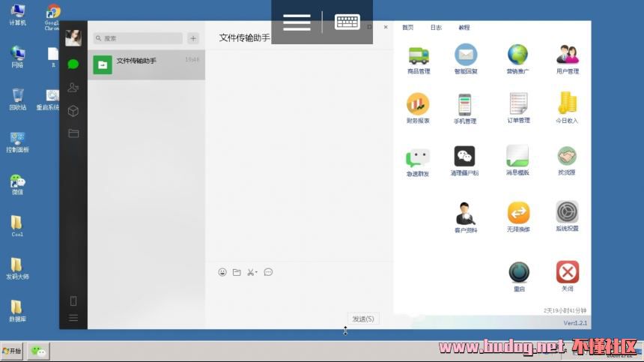Open the Google Chrome desktop icon

pos(52,17)
